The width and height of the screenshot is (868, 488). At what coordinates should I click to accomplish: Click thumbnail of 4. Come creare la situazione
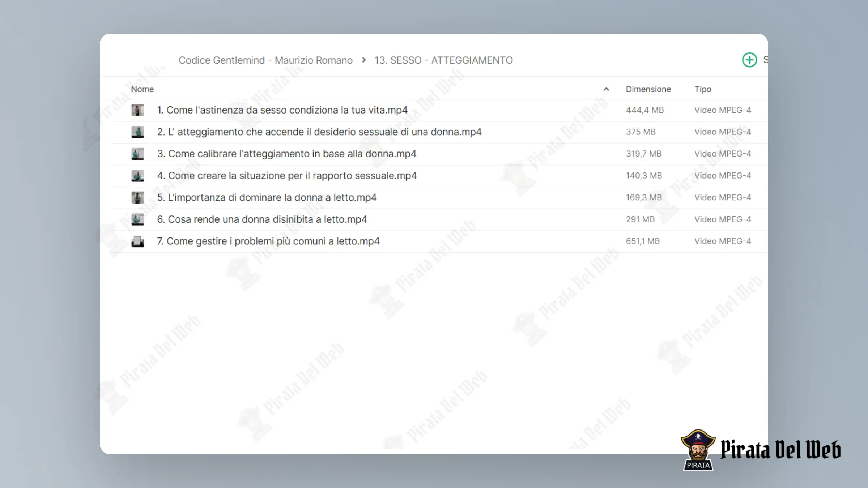tap(137, 176)
